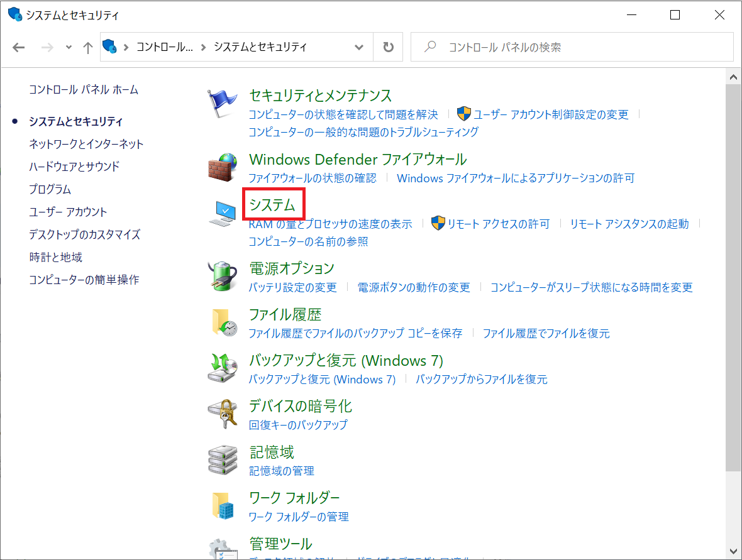Screen dimensions: 742x560
Task: Click the デバイスの暗号化 padlock icon
Action: (222, 414)
